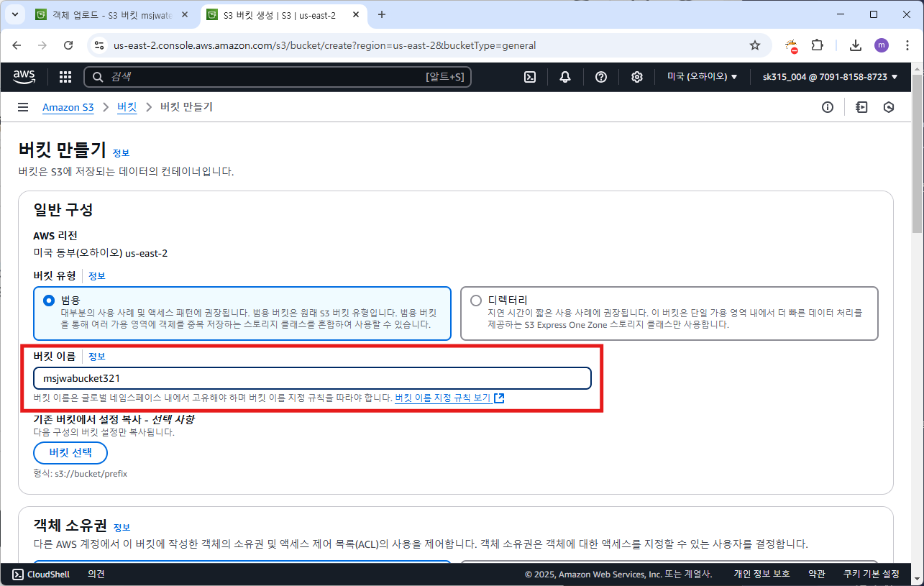Click the CloudShell icon in the footer

click(x=18, y=574)
